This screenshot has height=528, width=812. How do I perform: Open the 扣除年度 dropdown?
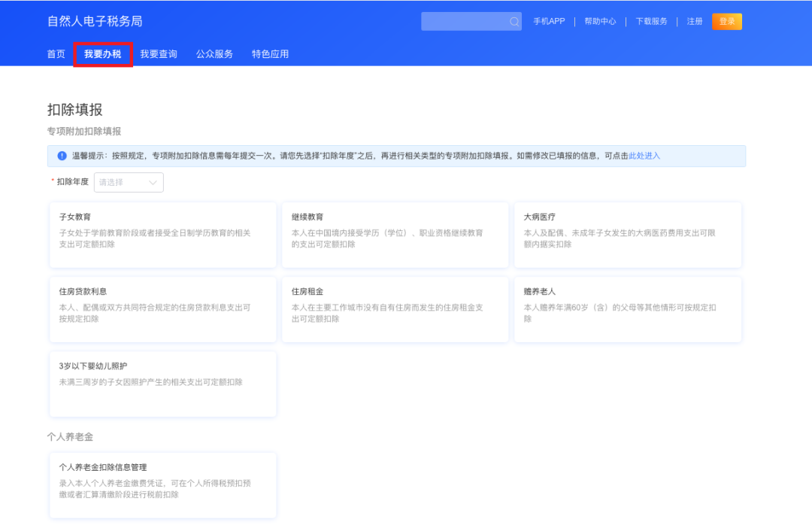[129, 182]
